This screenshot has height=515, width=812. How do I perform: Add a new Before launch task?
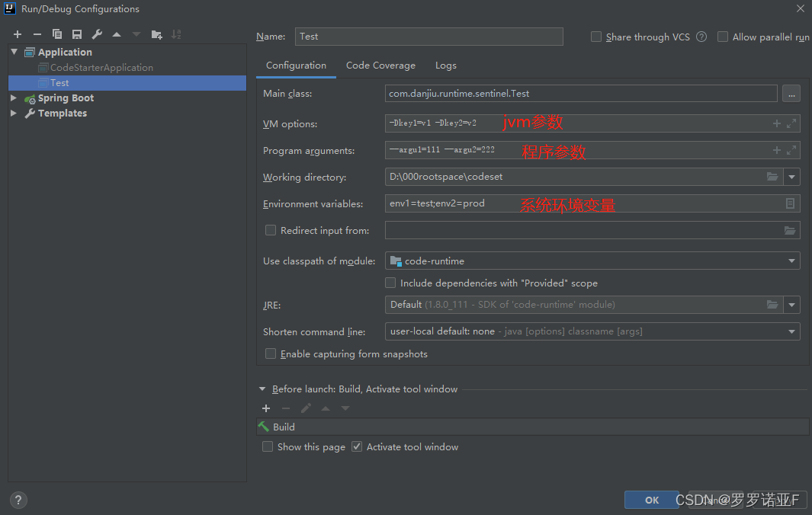[265, 408]
